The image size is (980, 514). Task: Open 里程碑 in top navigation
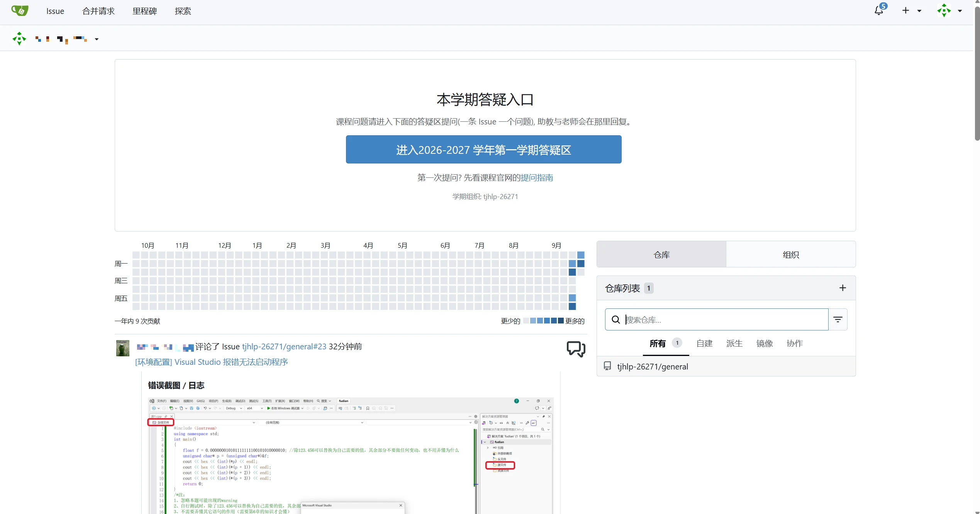(145, 11)
